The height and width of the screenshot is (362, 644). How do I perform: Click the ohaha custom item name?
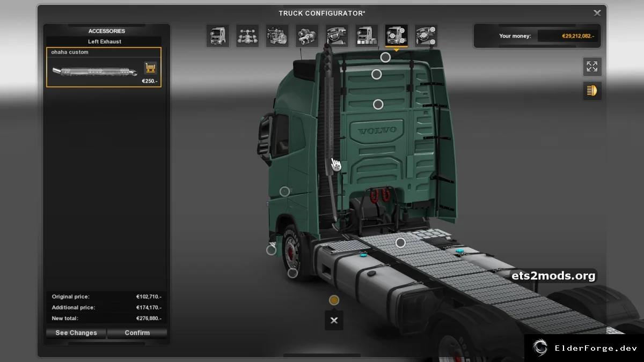tap(70, 52)
